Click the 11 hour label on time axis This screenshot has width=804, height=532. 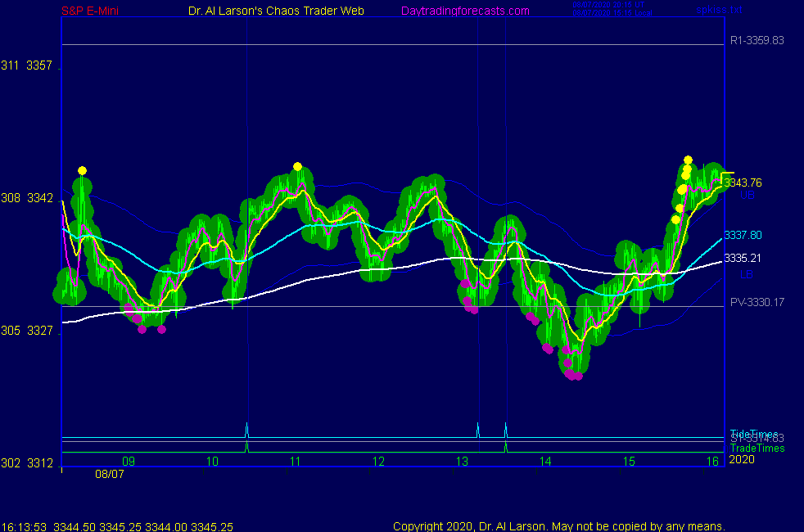[296, 462]
